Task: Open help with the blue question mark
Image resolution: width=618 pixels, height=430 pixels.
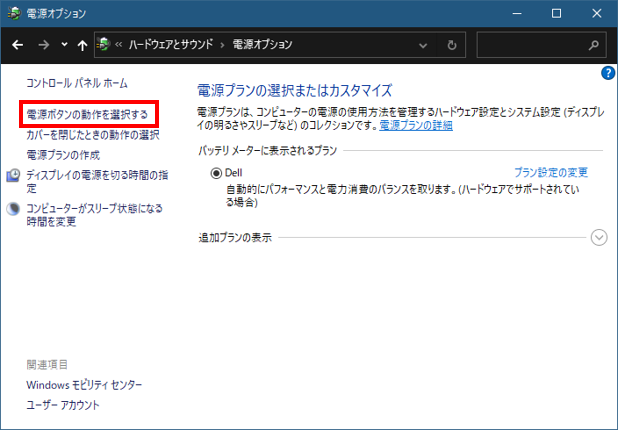Action: point(607,73)
